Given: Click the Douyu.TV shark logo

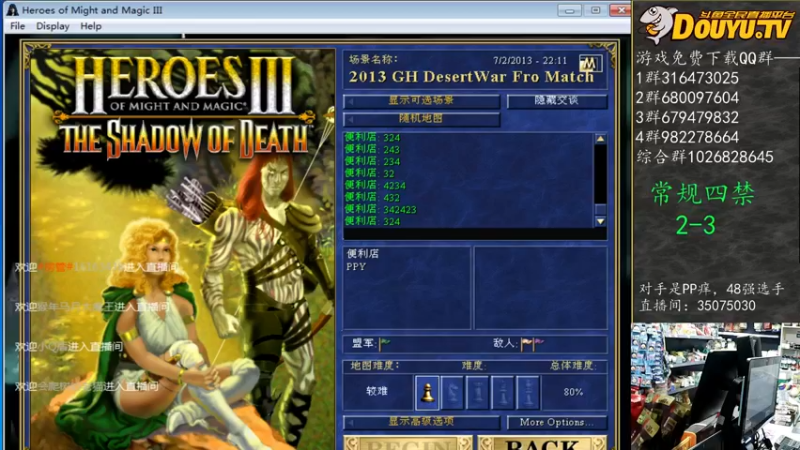Looking at the screenshot, I should [x=658, y=24].
